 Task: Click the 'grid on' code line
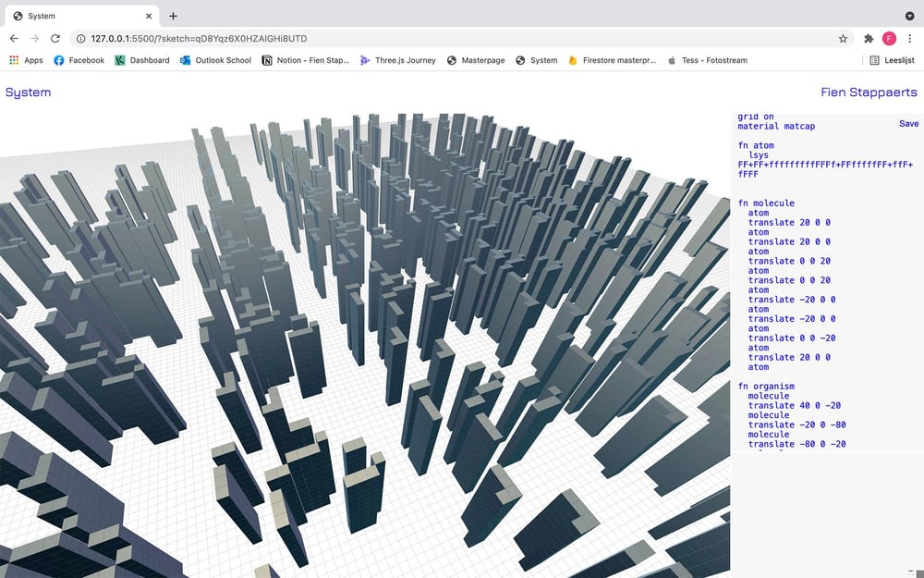[x=756, y=117]
